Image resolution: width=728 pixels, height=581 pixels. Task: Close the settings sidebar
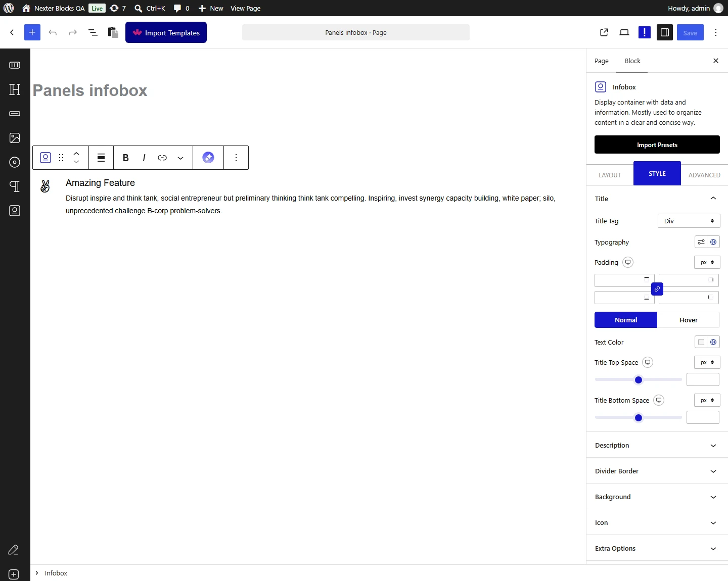(x=716, y=61)
